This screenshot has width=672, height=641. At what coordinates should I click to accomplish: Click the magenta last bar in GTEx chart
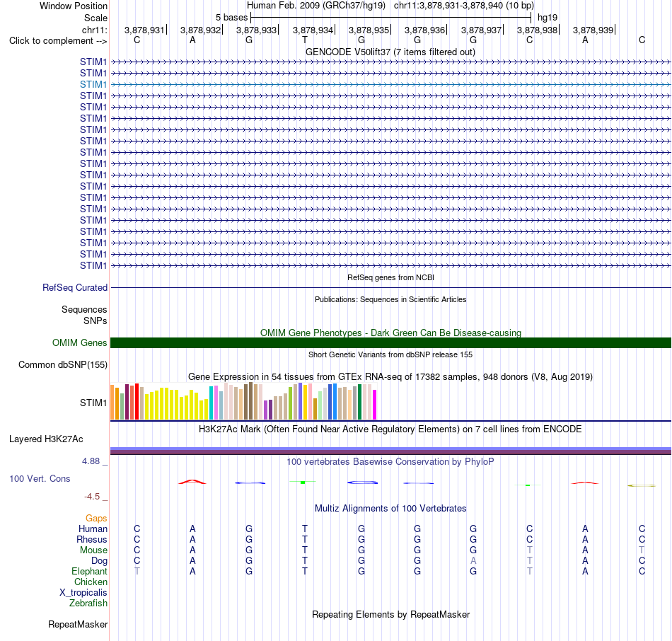tap(374, 404)
